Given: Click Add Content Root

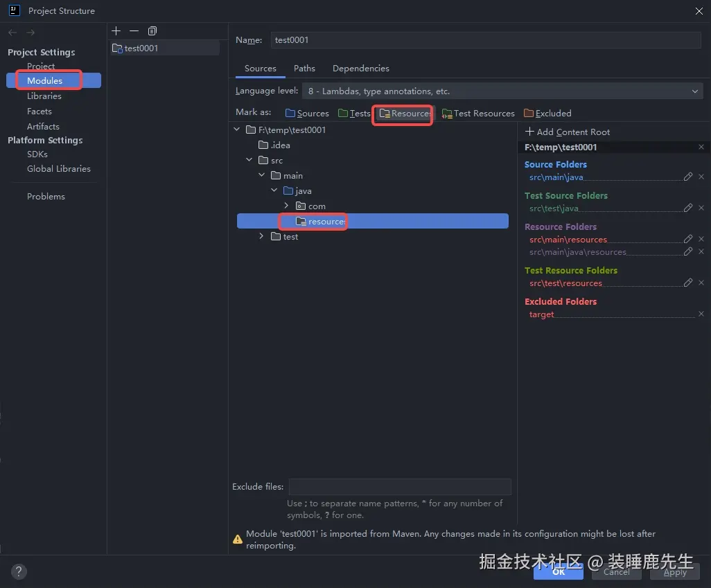Looking at the screenshot, I should coord(568,132).
